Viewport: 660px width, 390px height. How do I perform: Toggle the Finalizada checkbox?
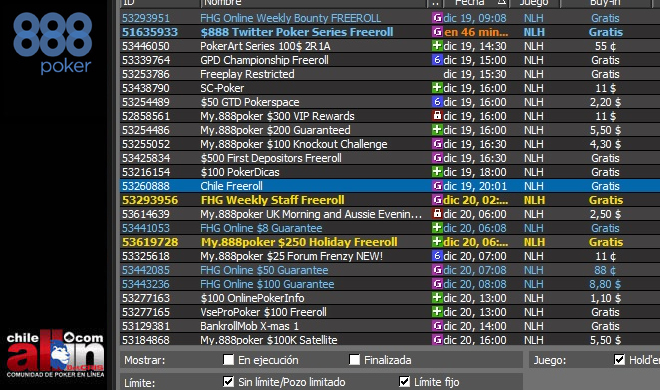(x=354, y=360)
